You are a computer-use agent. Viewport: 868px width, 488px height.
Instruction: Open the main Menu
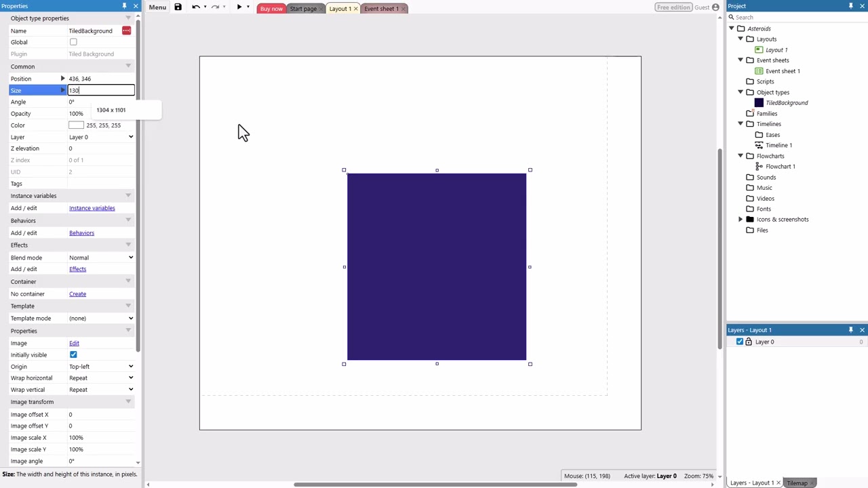[157, 7]
